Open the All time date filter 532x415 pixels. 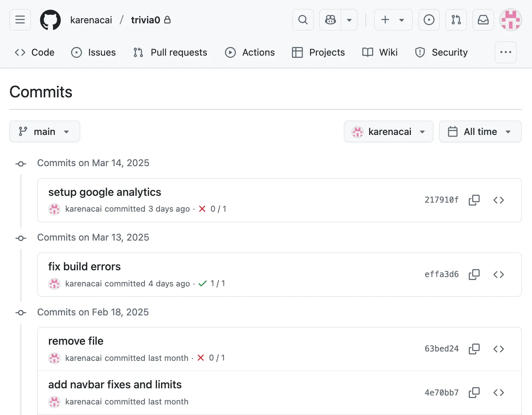[x=480, y=132]
